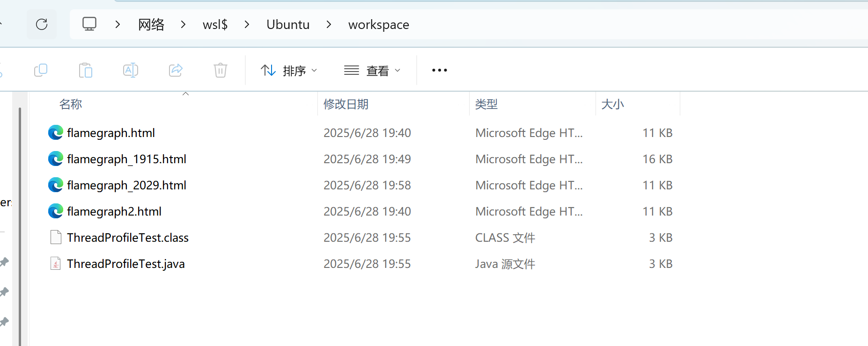Screen dimensions: 868x346
Task: Open the 查看 view dropdown
Action: tap(372, 71)
